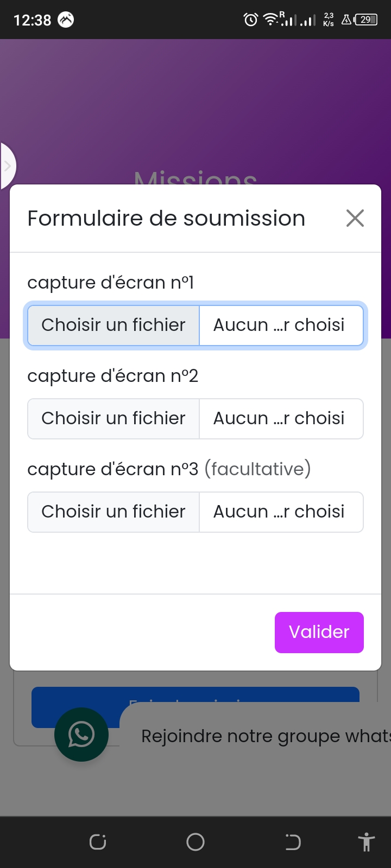Screen dimensions: 391x868
Task: Click the purple Valider button
Action: (319, 632)
